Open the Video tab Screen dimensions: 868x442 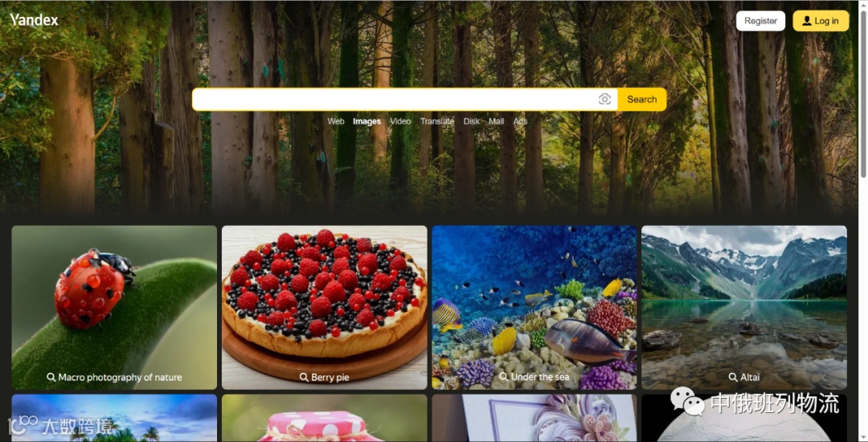coord(400,121)
